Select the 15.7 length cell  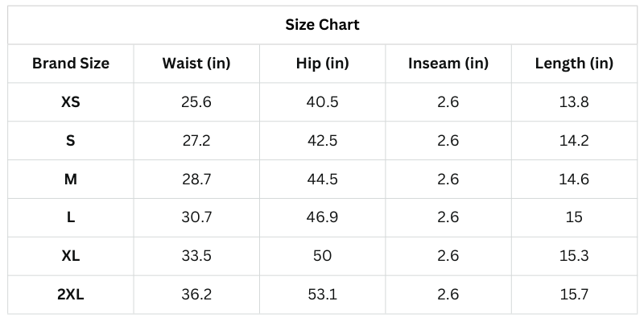pos(574,295)
